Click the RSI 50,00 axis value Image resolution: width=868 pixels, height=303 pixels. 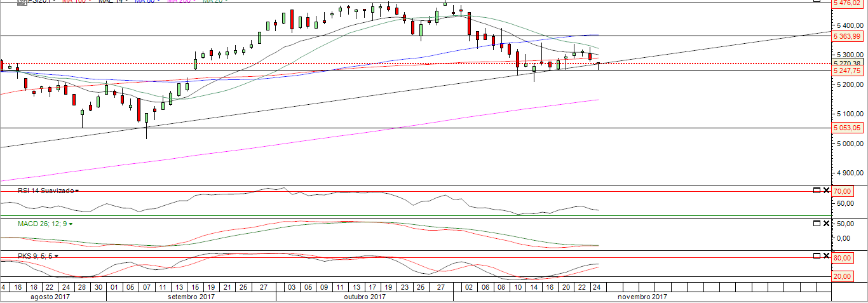(x=845, y=203)
